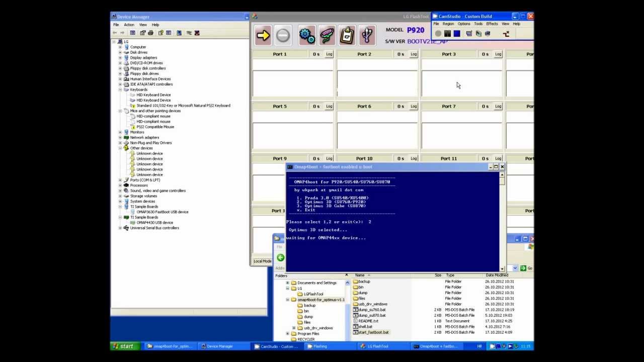This screenshot has height=362, width=644.
Task: Click the Log button for Port 3
Action: click(x=498, y=54)
